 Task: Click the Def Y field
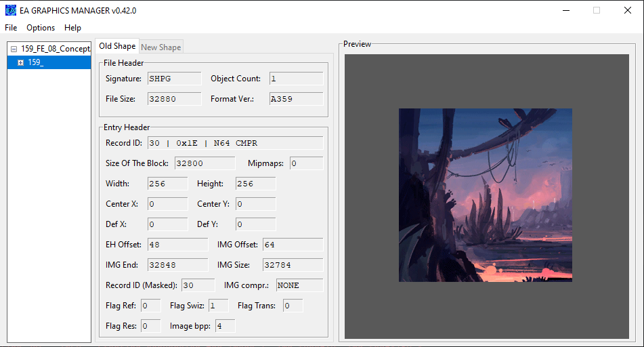[255, 224]
